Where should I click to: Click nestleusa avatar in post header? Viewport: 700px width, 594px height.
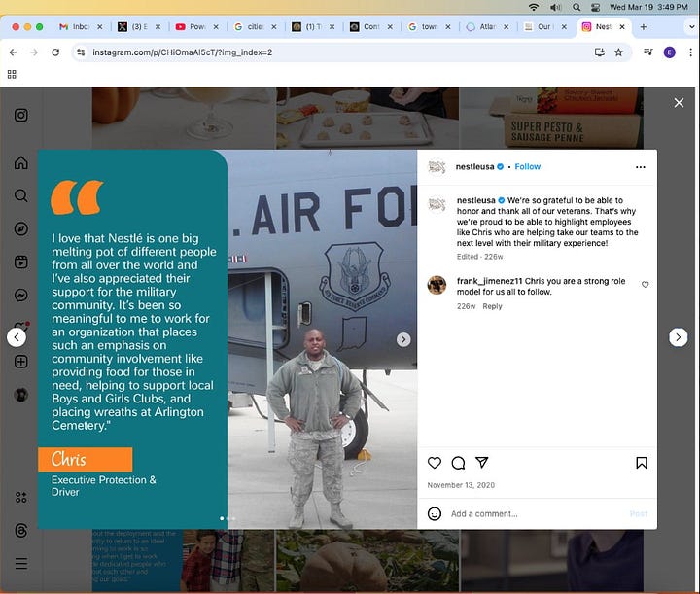437,167
